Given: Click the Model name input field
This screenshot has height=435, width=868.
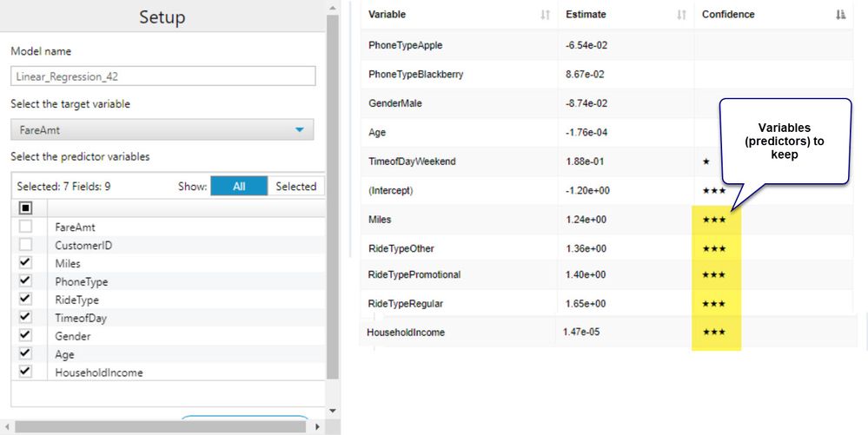Looking at the screenshot, I should [162, 76].
